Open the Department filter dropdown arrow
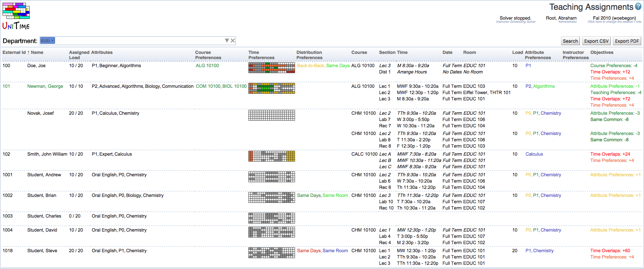This screenshot has height=269, width=644. pos(227,41)
